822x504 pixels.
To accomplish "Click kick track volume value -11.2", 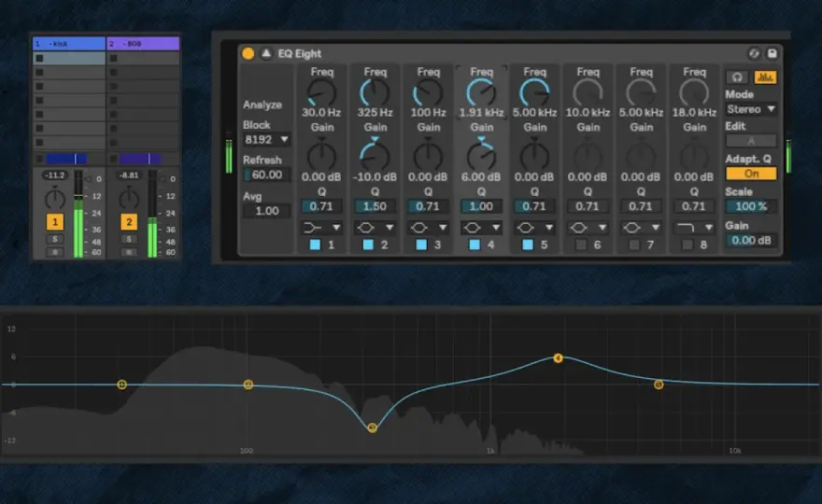I will pyautogui.click(x=54, y=175).
